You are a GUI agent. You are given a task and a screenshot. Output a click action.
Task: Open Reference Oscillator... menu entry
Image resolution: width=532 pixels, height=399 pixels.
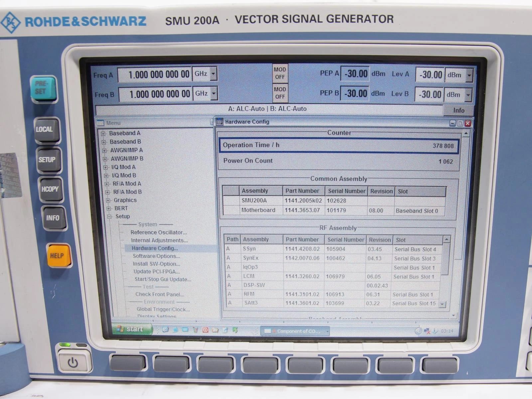159,232
